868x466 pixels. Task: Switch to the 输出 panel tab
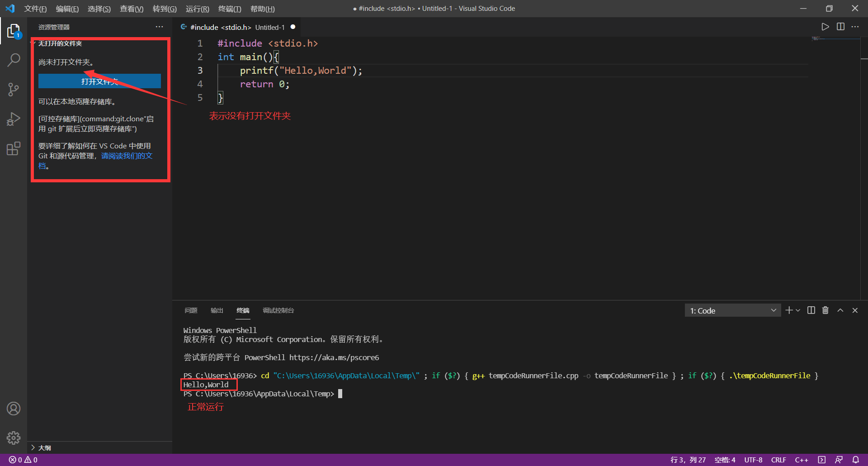(217, 311)
